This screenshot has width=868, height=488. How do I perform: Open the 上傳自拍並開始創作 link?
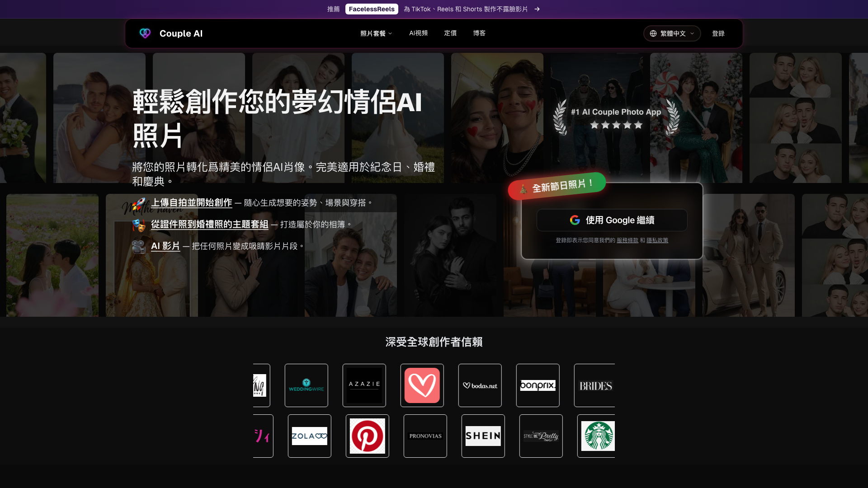point(192,202)
